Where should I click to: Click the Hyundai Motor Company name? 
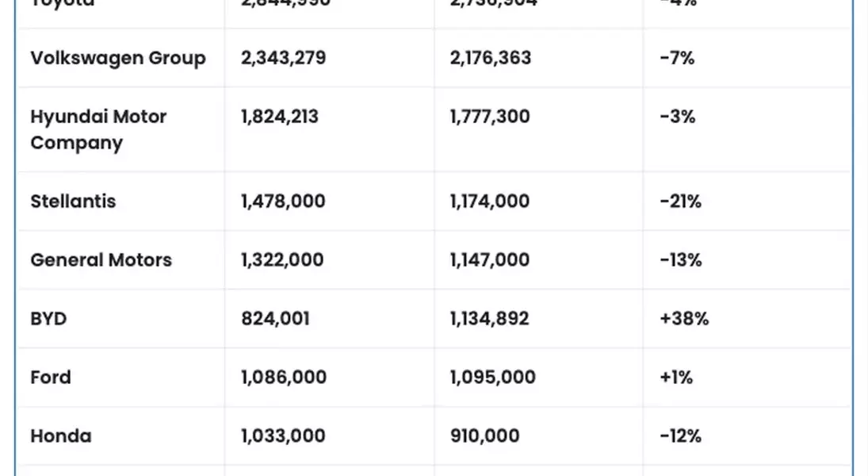tap(98, 129)
